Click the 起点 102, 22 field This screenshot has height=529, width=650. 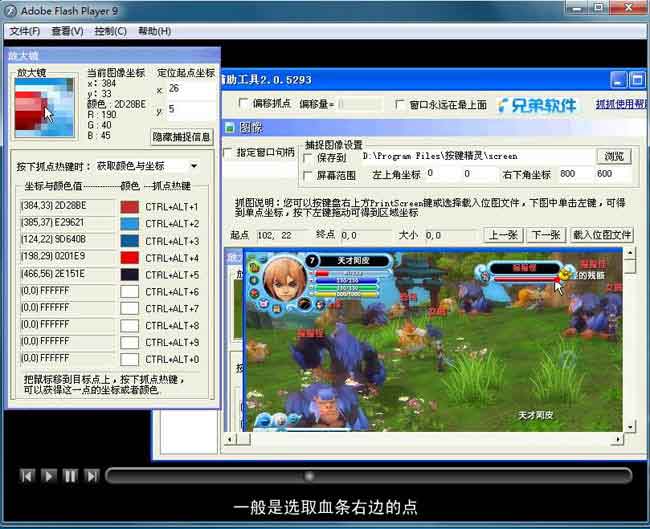[x=282, y=235]
